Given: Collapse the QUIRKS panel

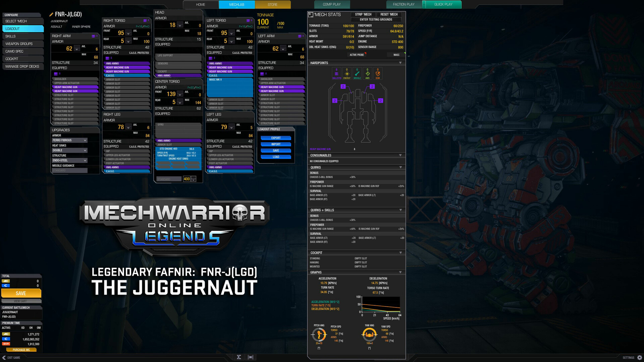Looking at the screenshot, I should pyautogui.click(x=400, y=167).
